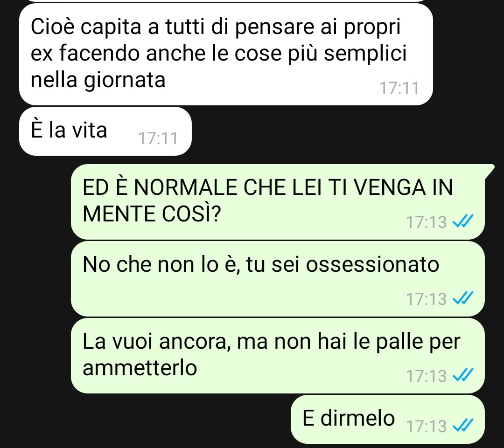Screen dimensions: 504x448
Task: Tap 17:13 timestamp on "ammetterlo" message
Action: (427, 375)
